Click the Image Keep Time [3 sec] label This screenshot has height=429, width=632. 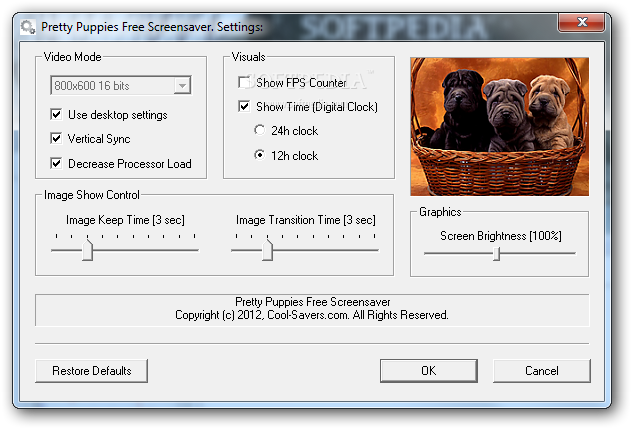pyautogui.click(x=125, y=220)
